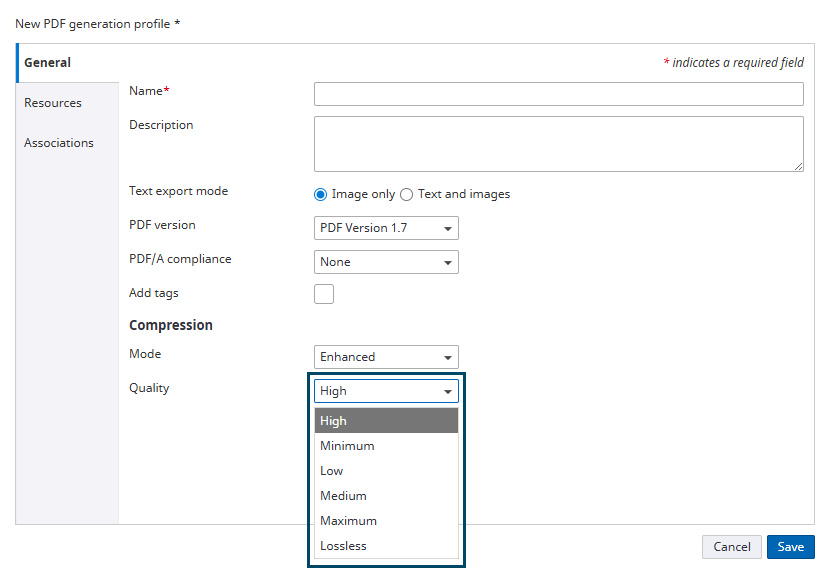
Task: Enable the Add tags checkbox
Action: coord(324,294)
